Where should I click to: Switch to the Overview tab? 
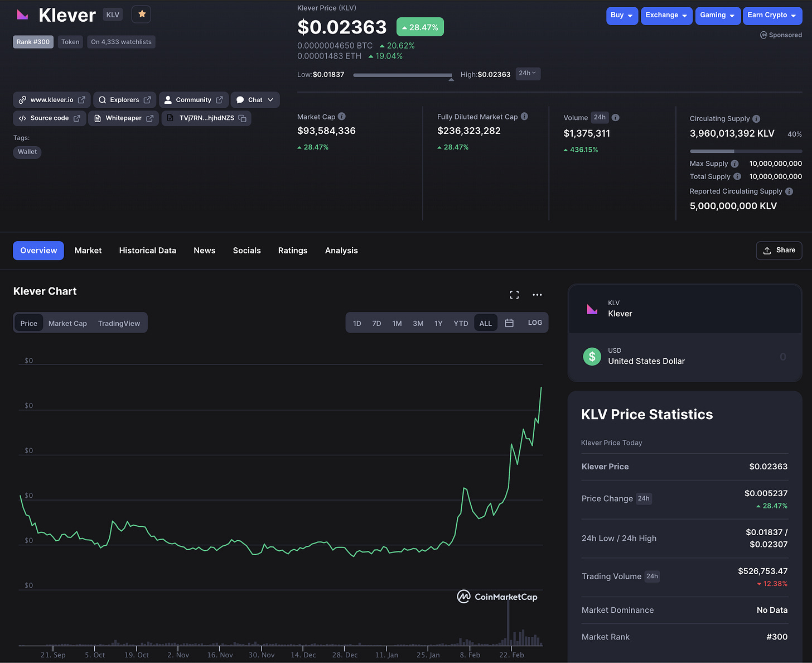coord(38,251)
